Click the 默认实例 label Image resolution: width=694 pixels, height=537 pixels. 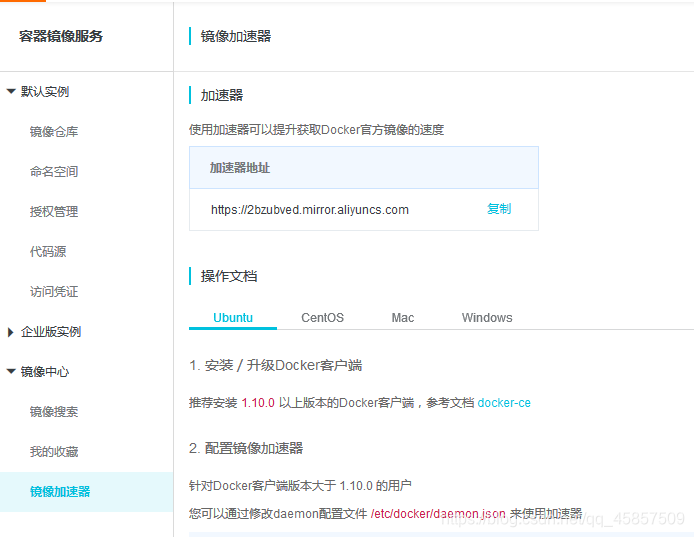click(x=45, y=92)
